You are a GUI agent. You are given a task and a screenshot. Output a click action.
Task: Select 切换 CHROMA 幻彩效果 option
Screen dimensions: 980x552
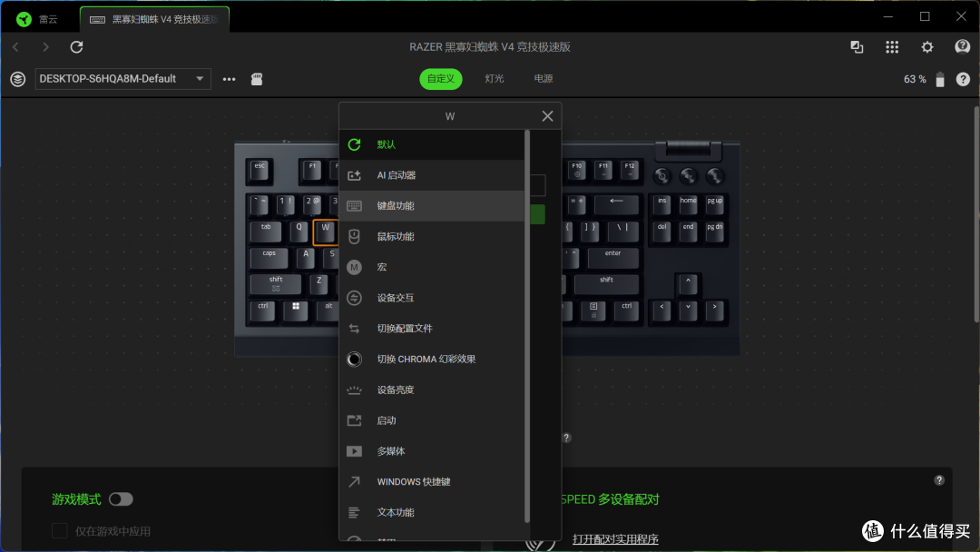432,359
